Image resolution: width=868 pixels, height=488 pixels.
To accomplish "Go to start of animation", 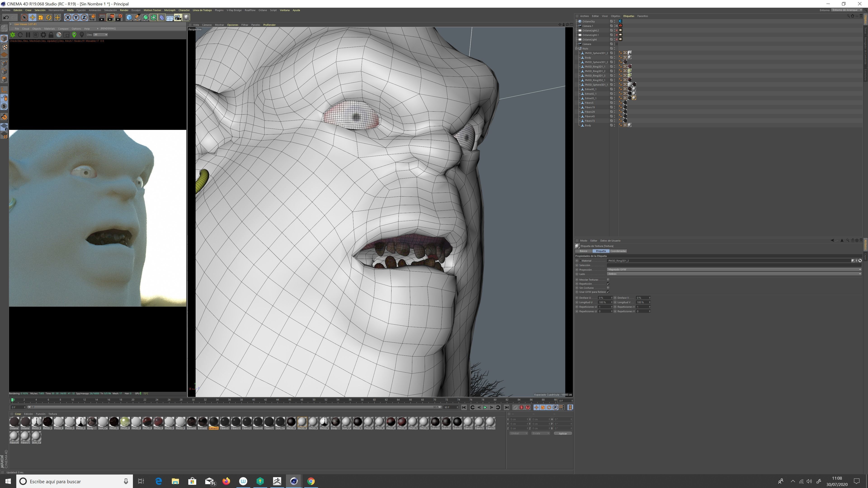I will pos(464,408).
